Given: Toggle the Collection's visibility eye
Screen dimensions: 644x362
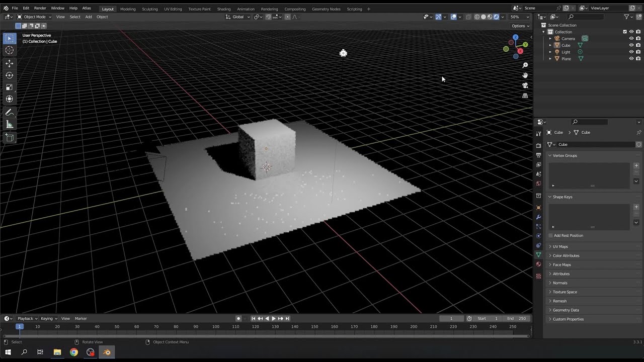Looking at the screenshot, I should coord(631,32).
